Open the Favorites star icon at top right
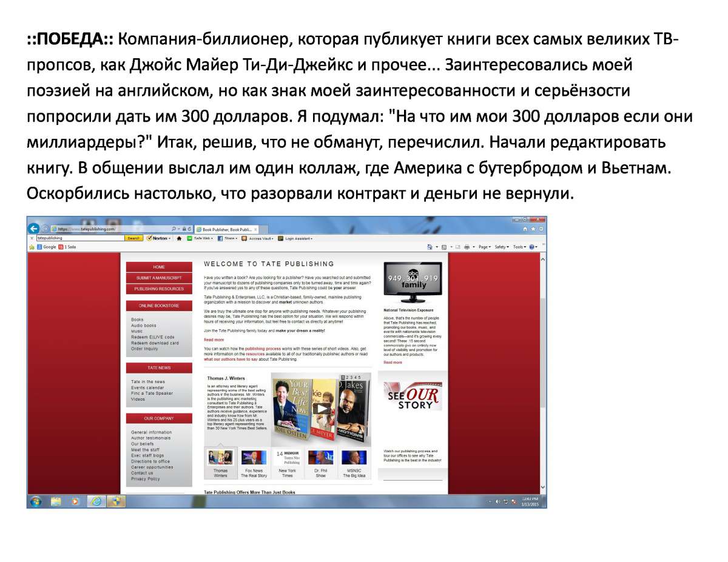728x562 pixels. point(533,229)
